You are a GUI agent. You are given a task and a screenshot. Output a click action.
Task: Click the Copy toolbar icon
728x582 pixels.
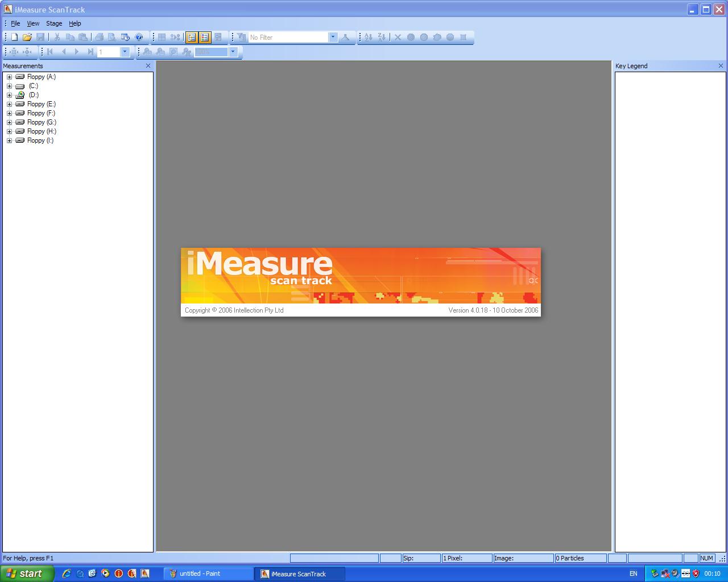[70, 38]
